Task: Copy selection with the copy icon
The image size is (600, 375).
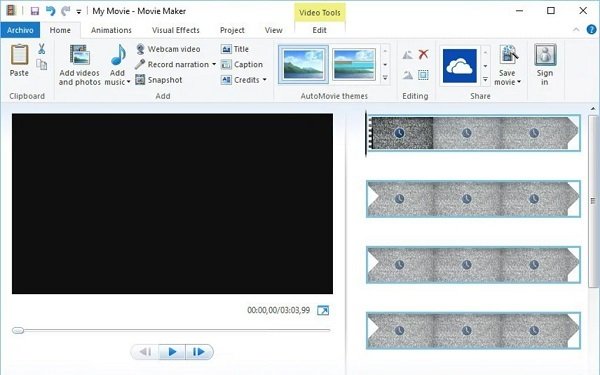Action: click(42, 64)
